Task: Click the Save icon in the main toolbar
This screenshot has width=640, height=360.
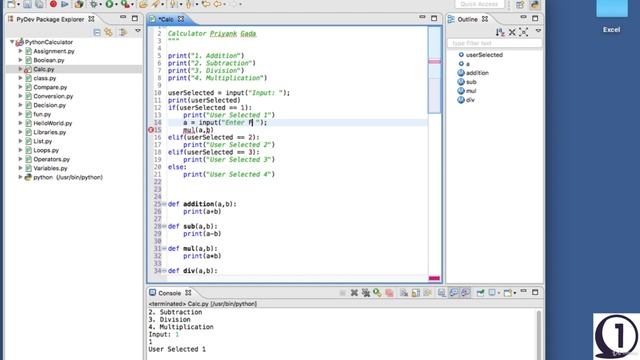Action: (x=27, y=4)
